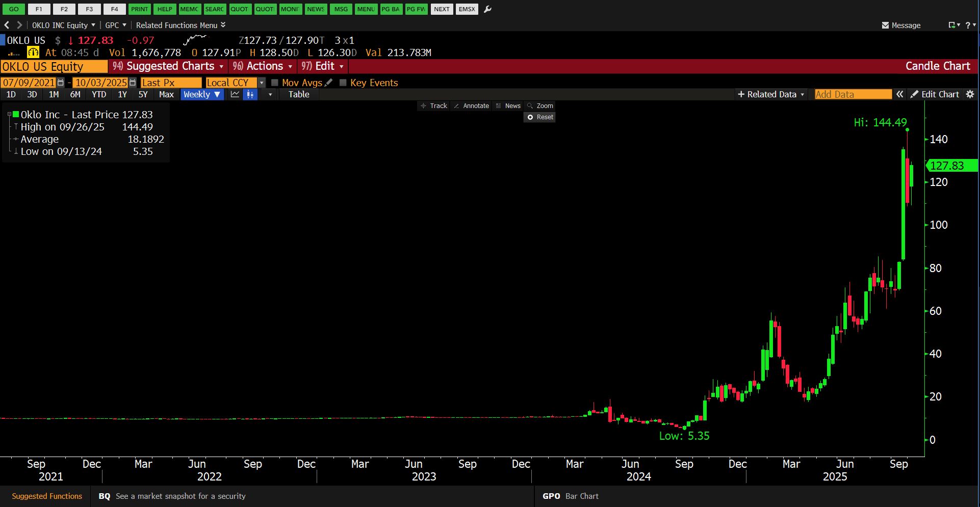Screen dimensions: 980x507
Task: Open the chart settings gear
Action: click(970, 94)
